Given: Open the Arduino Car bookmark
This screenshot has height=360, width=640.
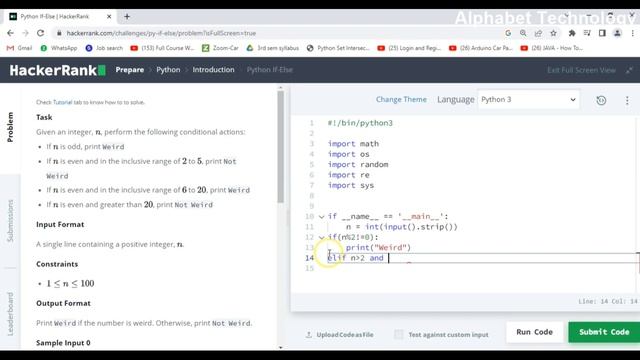Looking at the screenshot, I should [480, 48].
